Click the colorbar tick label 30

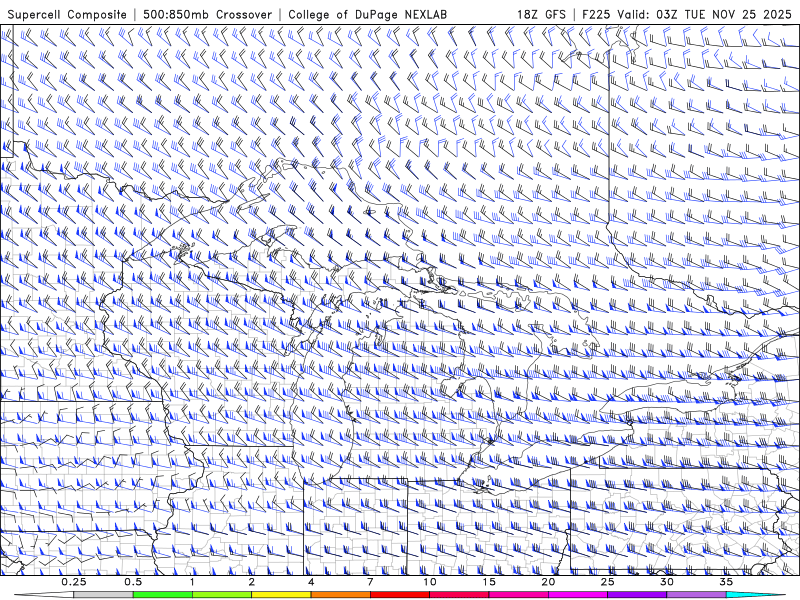click(666, 582)
